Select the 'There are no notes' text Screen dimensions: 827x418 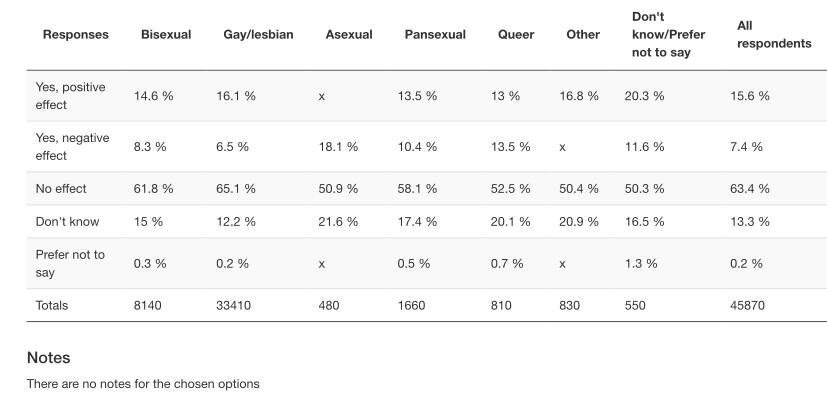pos(143,384)
